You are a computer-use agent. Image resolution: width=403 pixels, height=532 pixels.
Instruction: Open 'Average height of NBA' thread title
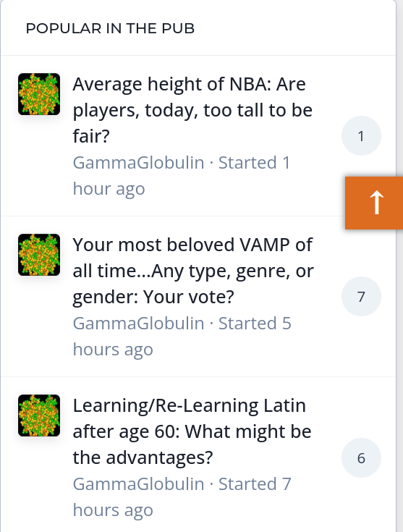(x=192, y=110)
